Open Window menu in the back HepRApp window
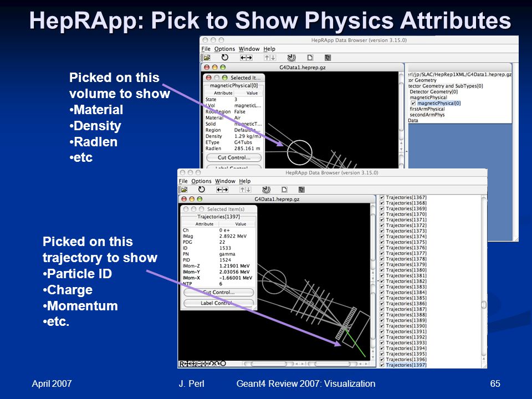Image resolution: width=532 pixels, height=399 pixels. [x=249, y=49]
